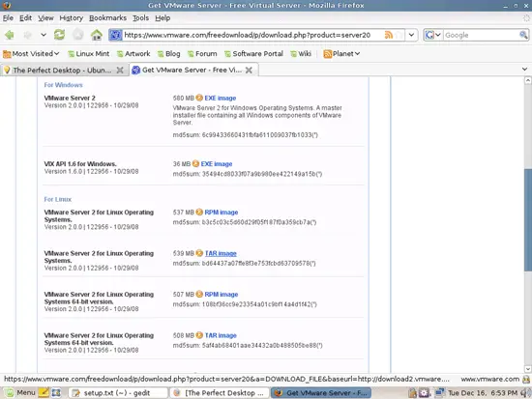Close the Get VMware Server tab
Screen dimensions: 532x399
coord(249,71)
